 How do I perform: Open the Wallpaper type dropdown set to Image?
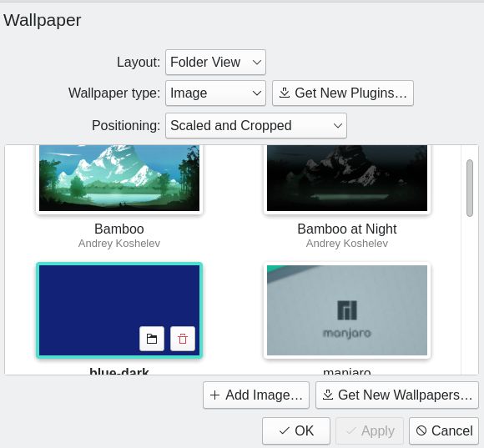click(x=215, y=93)
